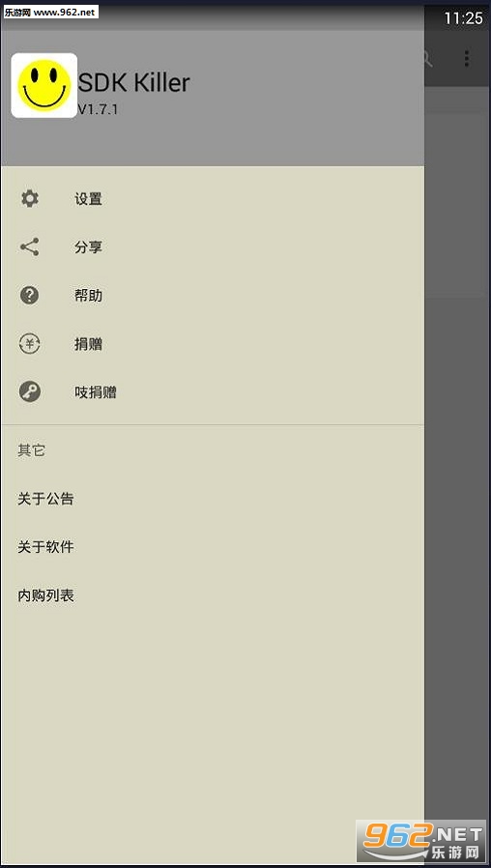
Task: Tap the yellow smiley app logo
Action: pyautogui.click(x=44, y=85)
